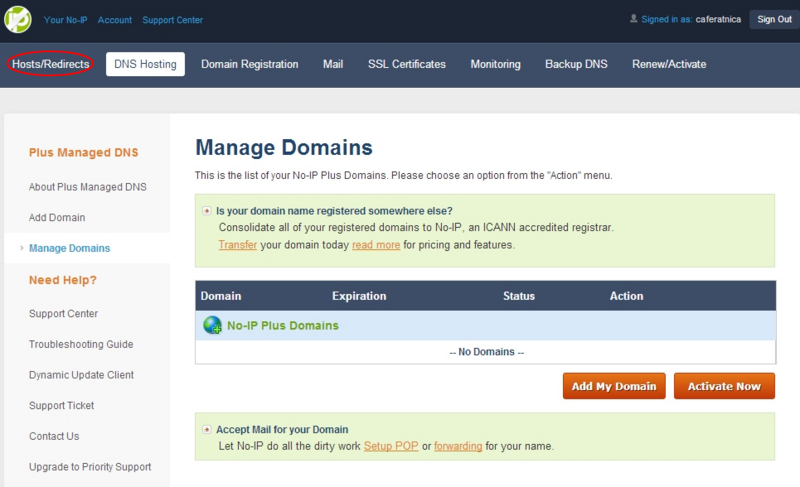Click 'Accept Mail for your Domain' heading
The image size is (800, 487).
click(x=282, y=429)
